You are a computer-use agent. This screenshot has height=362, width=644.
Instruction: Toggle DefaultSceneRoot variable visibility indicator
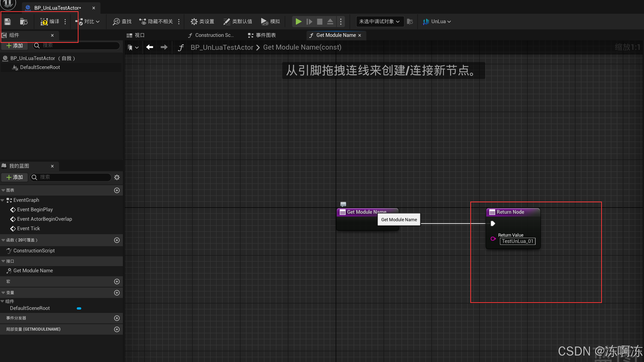tap(79, 308)
